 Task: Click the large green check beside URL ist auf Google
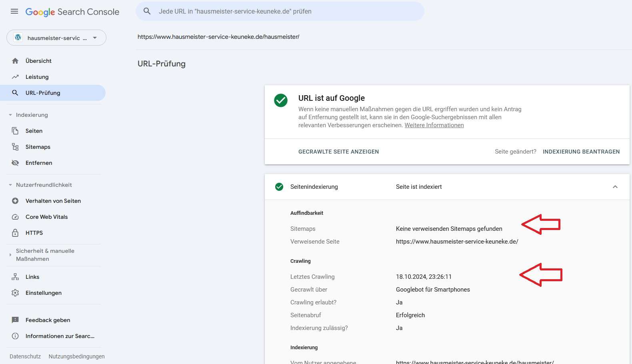tap(281, 100)
